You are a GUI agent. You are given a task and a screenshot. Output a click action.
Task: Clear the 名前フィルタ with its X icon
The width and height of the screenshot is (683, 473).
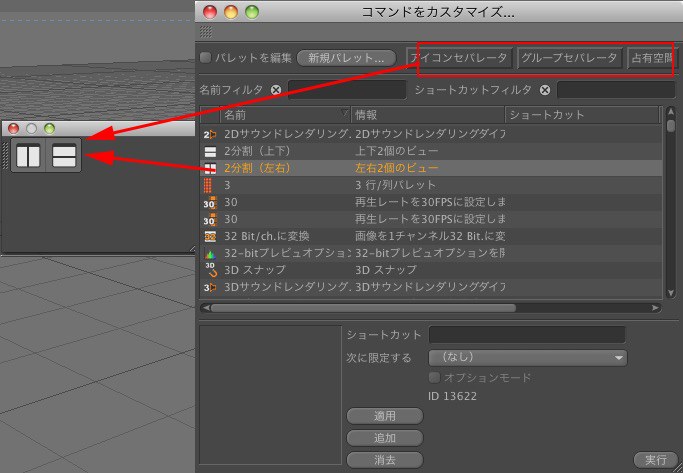pos(276,90)
